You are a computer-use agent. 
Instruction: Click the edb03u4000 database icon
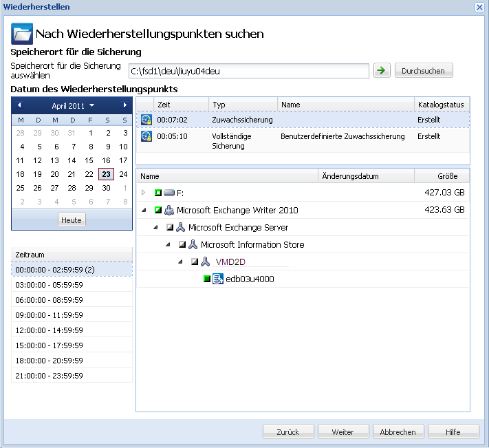pyautogui.click(x=218, y=279)
